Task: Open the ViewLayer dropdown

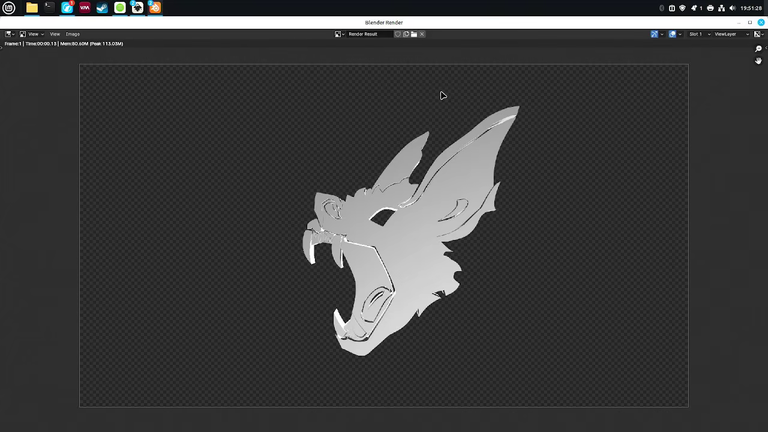Action: tap(731, 34)
